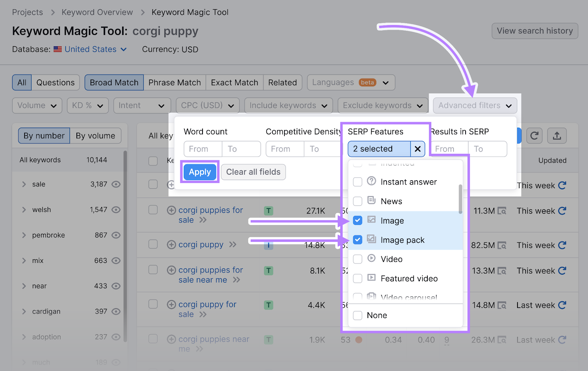
Task: Click the refresh icon in the table toolbar
Action: coord(534,136)
